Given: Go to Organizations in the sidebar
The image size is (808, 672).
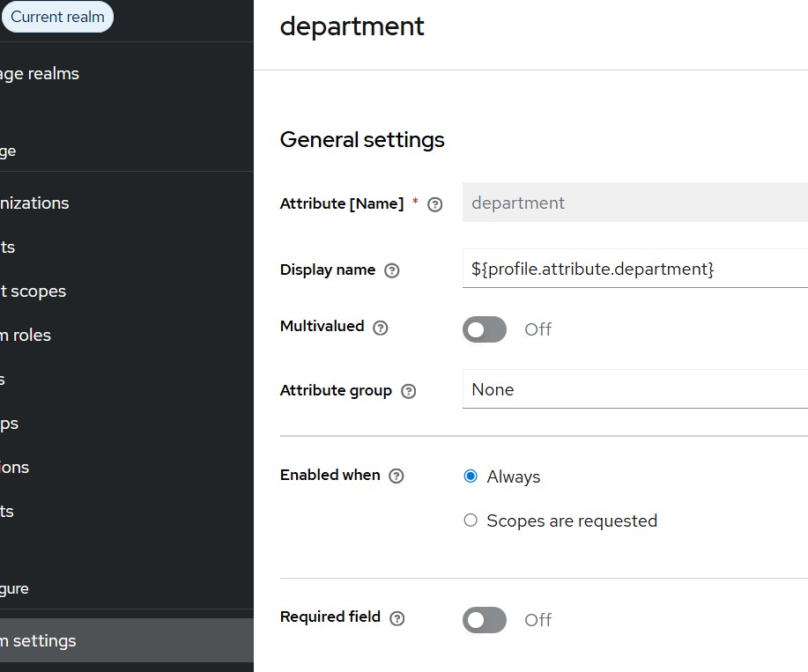Looking at the screenshot, I should pyautogui.click(x=35, y=203).
